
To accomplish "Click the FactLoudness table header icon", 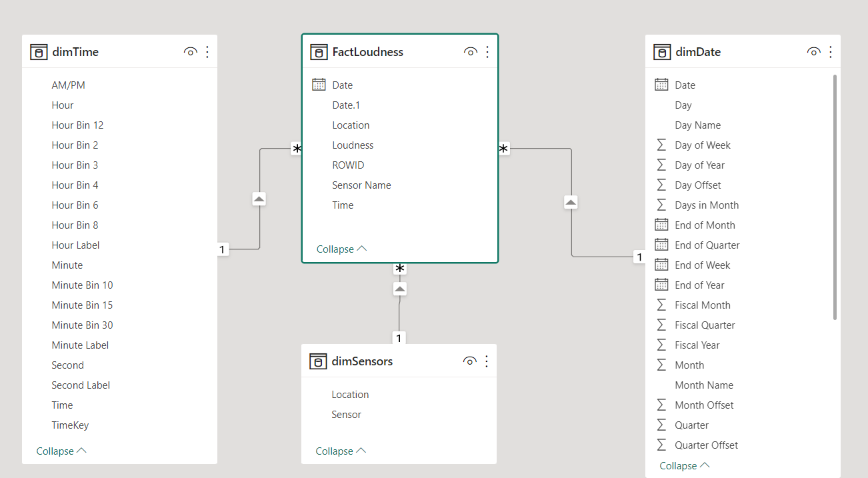I will point(319,52).
